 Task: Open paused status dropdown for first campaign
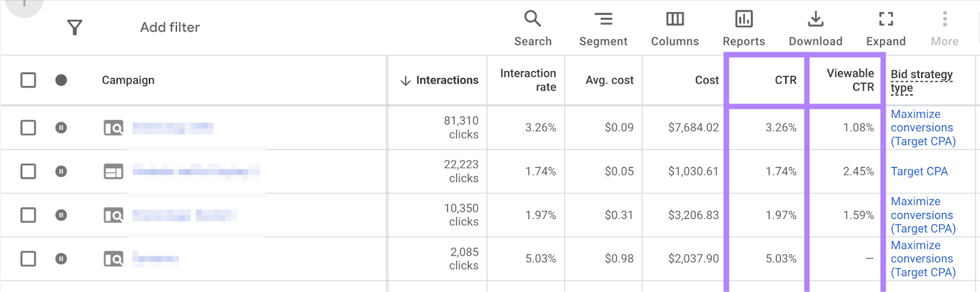point(61,128)
